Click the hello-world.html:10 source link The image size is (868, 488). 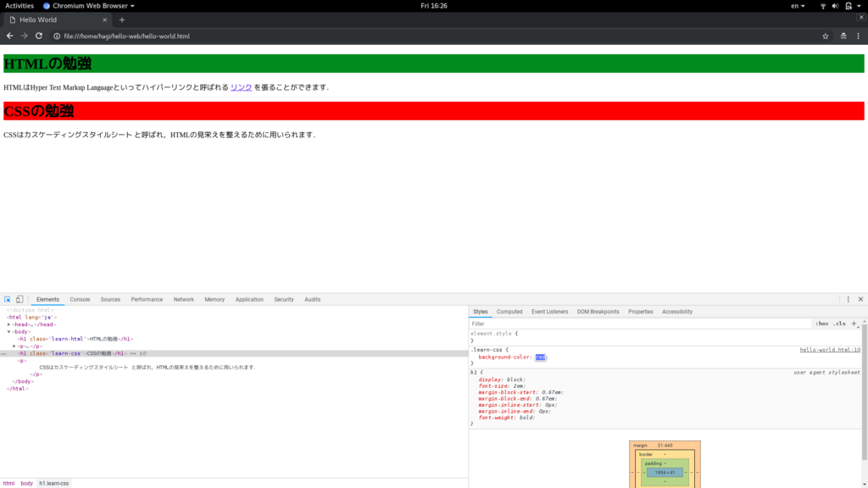pos(830,350)
